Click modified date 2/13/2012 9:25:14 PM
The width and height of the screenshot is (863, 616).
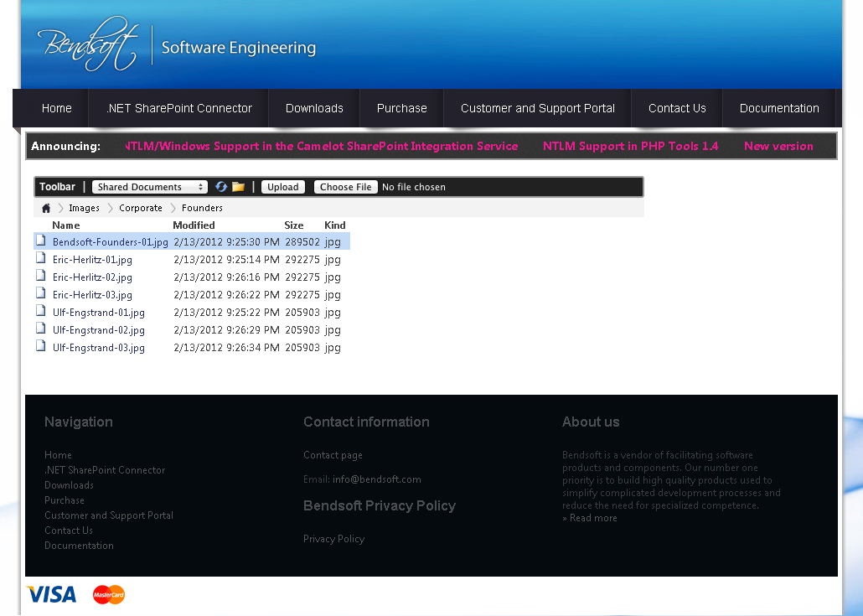click(x=226, y=260)
